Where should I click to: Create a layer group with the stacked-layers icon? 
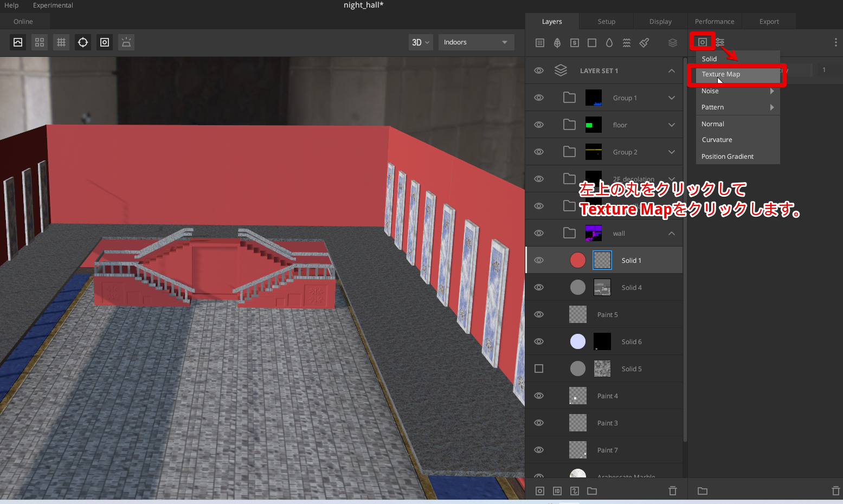point(672,42)
